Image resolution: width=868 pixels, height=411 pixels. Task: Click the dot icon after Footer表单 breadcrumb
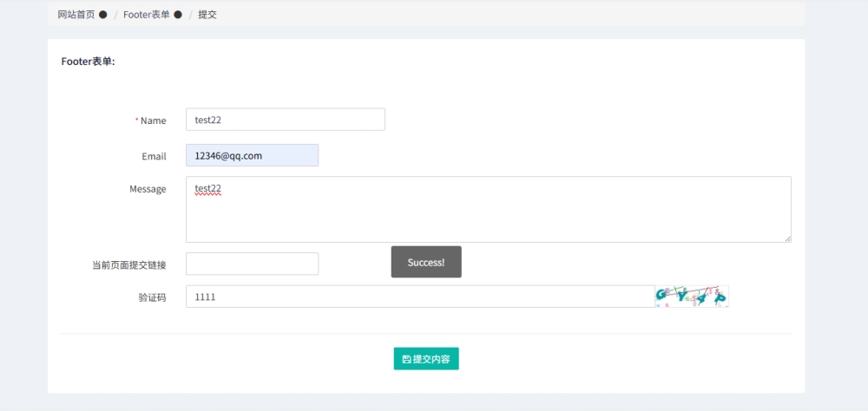[x=178, y=15]
